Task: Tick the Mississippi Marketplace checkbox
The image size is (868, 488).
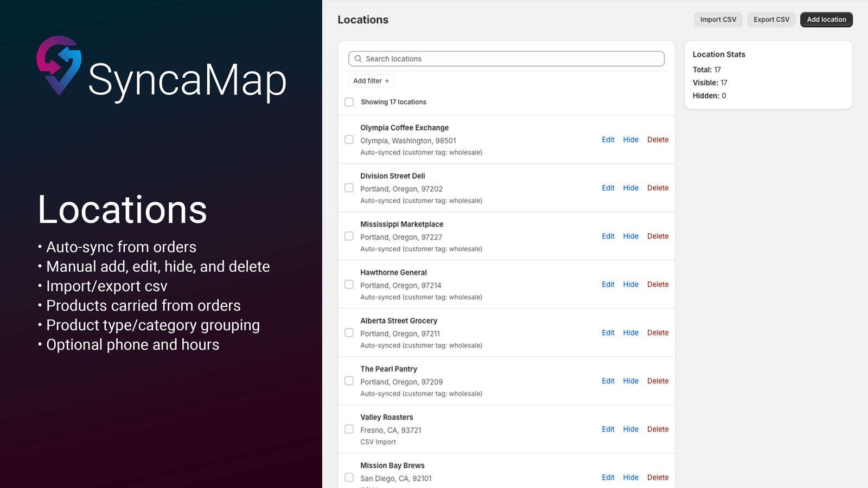Action: pyautogui.click(x=349, y=236)
